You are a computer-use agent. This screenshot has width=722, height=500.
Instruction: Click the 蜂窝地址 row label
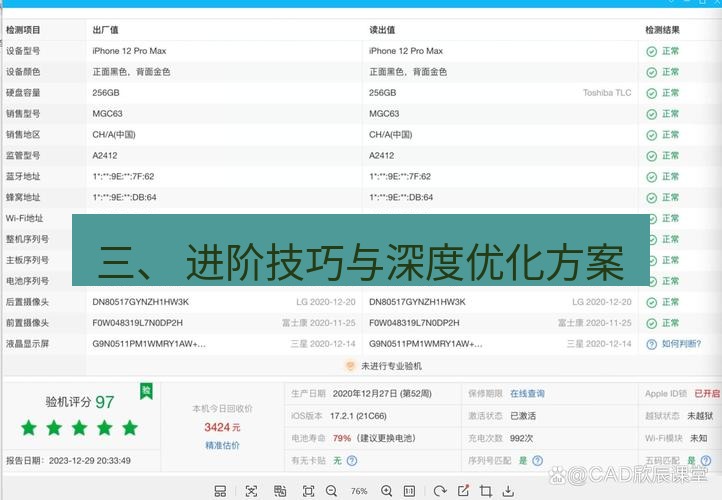[x=23, y=198]
